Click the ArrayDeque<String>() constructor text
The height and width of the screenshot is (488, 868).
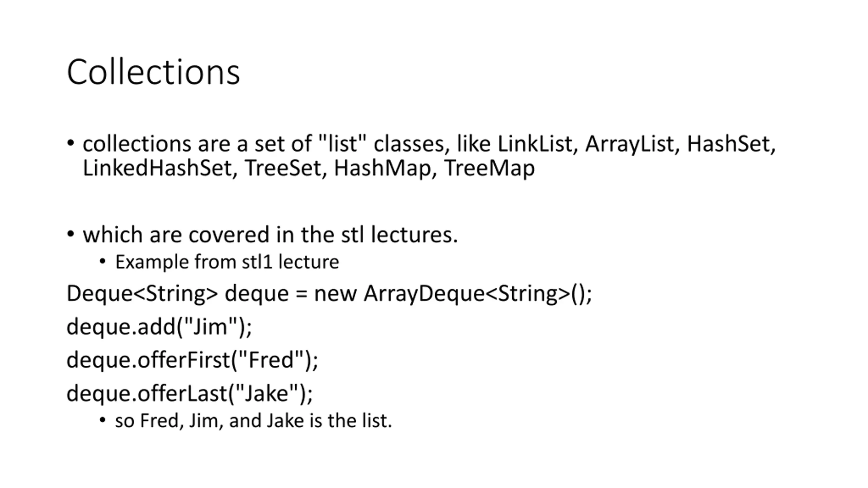tap(478, 293)
